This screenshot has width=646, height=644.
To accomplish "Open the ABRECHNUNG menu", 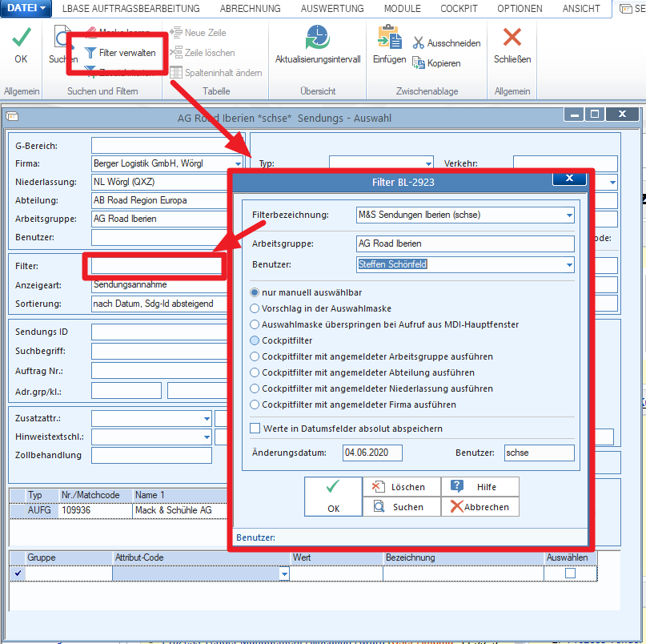I will [250, 9].
